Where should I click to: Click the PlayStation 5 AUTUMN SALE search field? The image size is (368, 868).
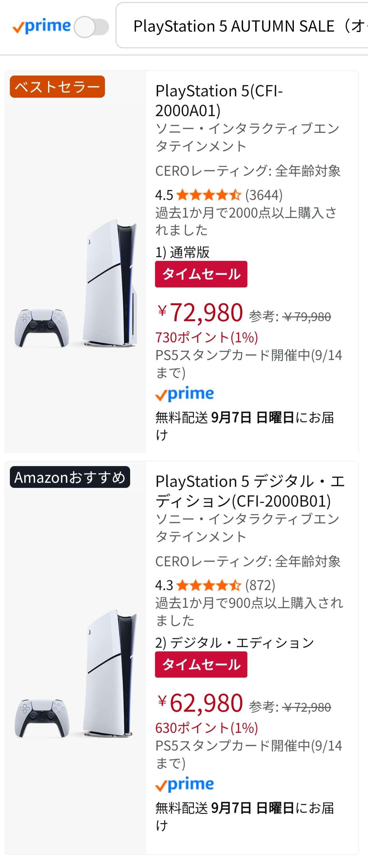tap(245, 26)
